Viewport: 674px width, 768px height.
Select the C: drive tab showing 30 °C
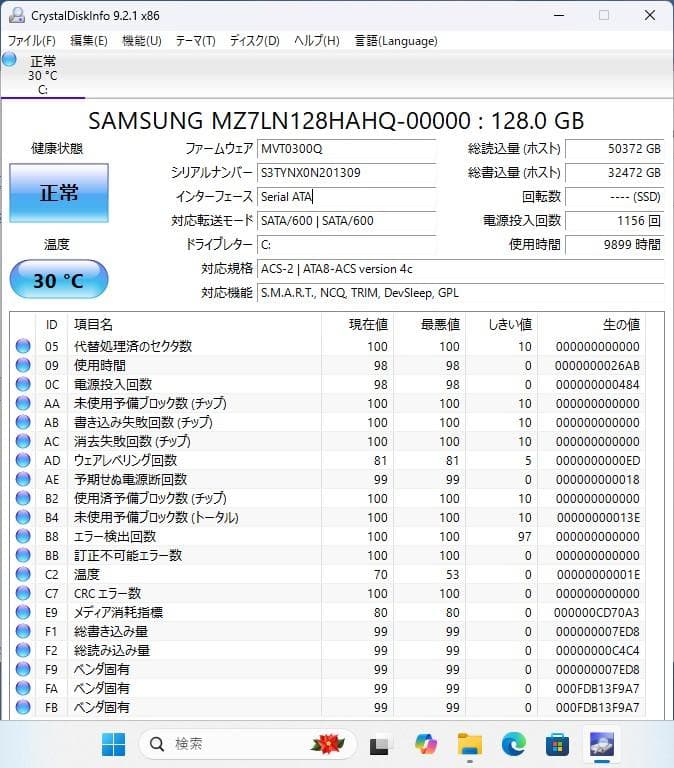pos(43,74)
